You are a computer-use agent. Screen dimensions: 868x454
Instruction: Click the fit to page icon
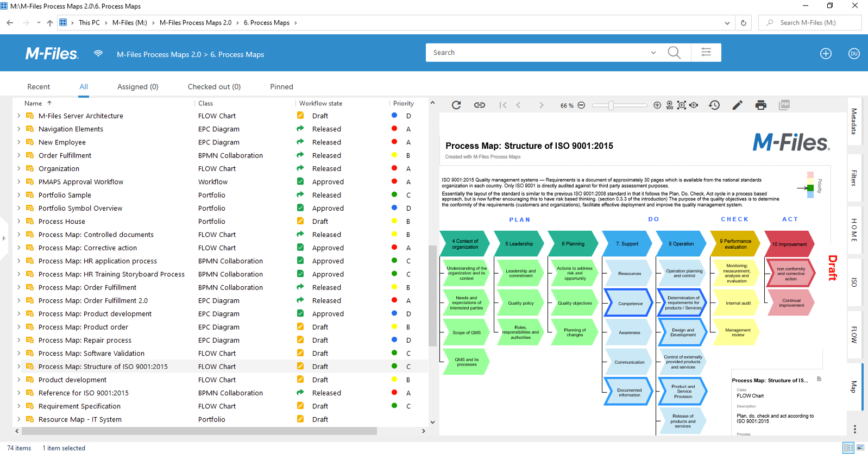coord(682,105)
